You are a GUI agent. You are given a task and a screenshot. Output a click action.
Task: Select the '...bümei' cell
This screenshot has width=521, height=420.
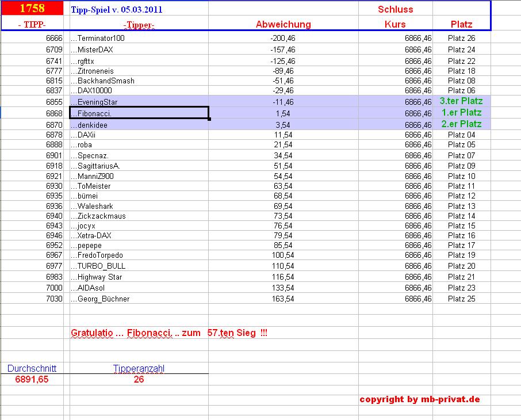[139, 196]
